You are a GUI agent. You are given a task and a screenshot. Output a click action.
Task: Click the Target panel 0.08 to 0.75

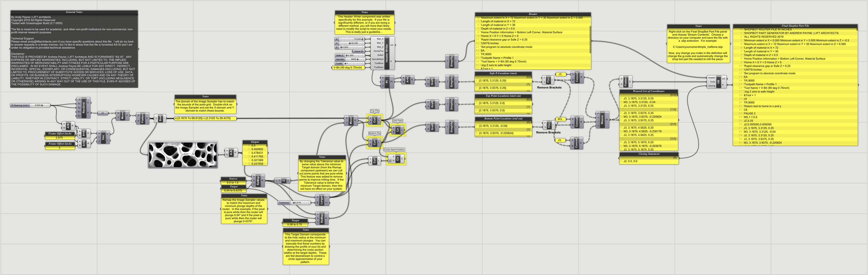click(x=295, y=223)
